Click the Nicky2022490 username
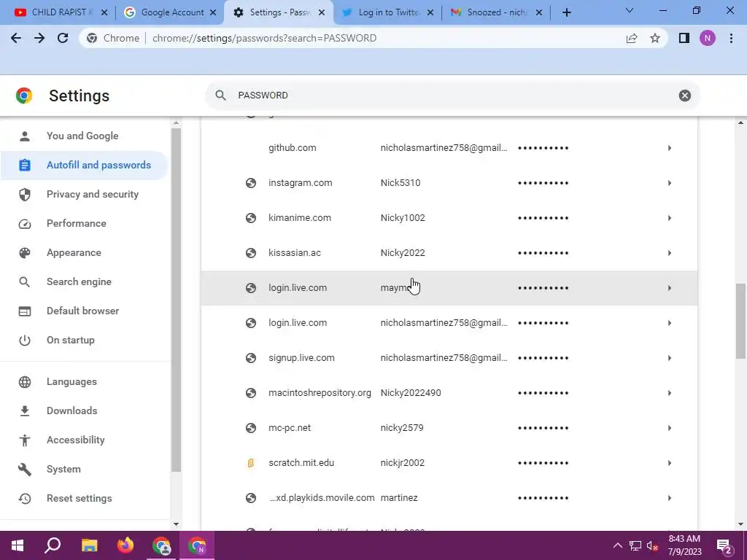Screen dimensions: 747x560 point(411,393)
